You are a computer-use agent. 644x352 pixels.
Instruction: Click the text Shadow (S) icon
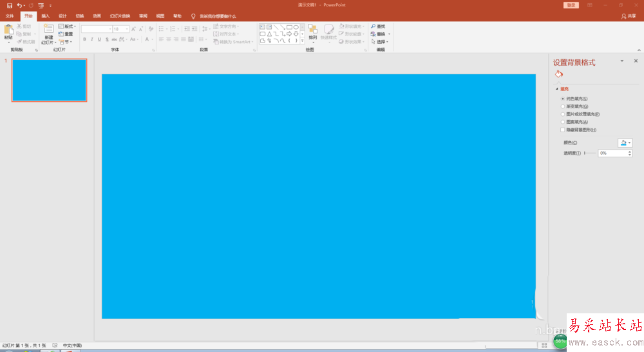pyautogui.click(x=107, y=39)
